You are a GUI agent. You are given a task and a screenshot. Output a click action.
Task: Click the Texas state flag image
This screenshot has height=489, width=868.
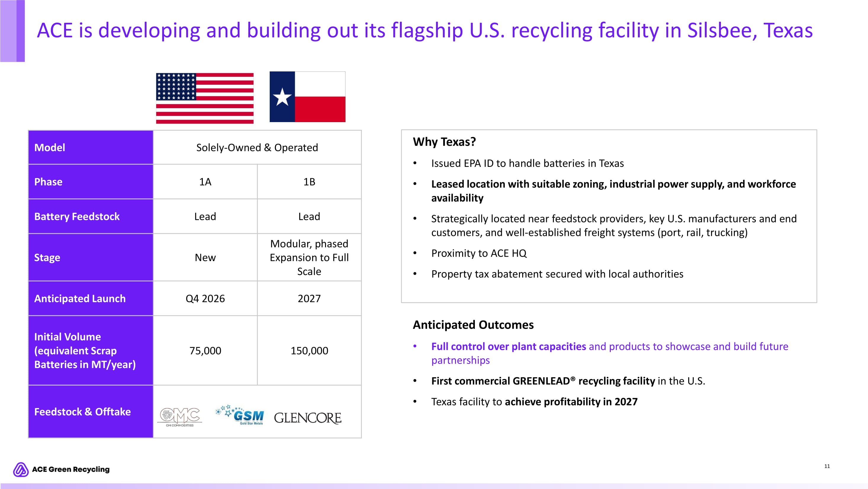coord(307,97)
